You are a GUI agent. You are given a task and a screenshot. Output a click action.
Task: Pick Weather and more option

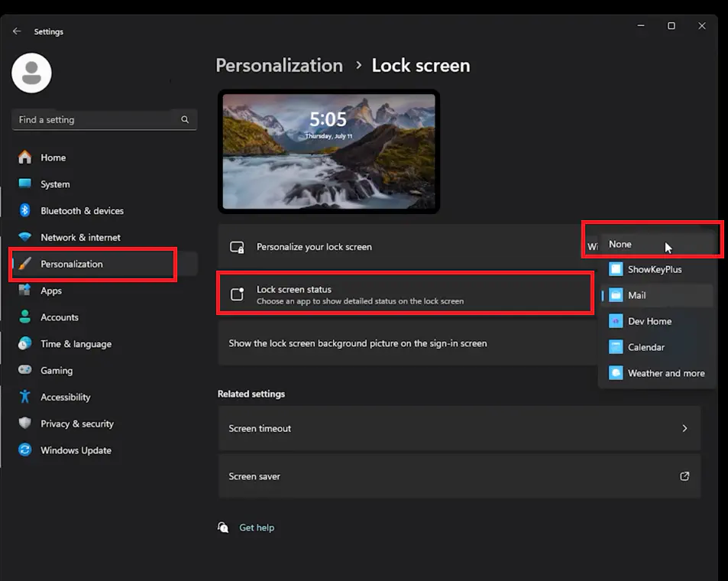[665, 373]
